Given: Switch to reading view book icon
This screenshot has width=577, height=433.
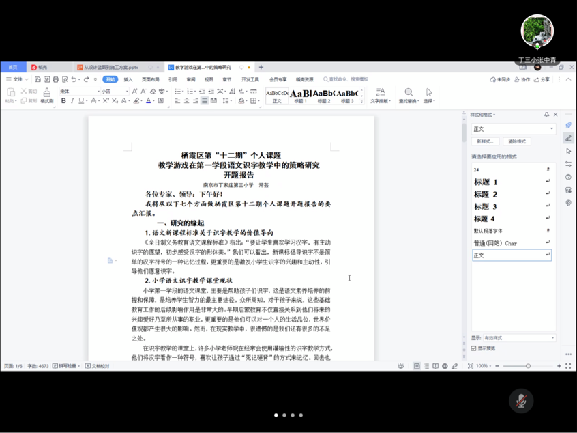Looking at the screenshot, I should point(435,366).
